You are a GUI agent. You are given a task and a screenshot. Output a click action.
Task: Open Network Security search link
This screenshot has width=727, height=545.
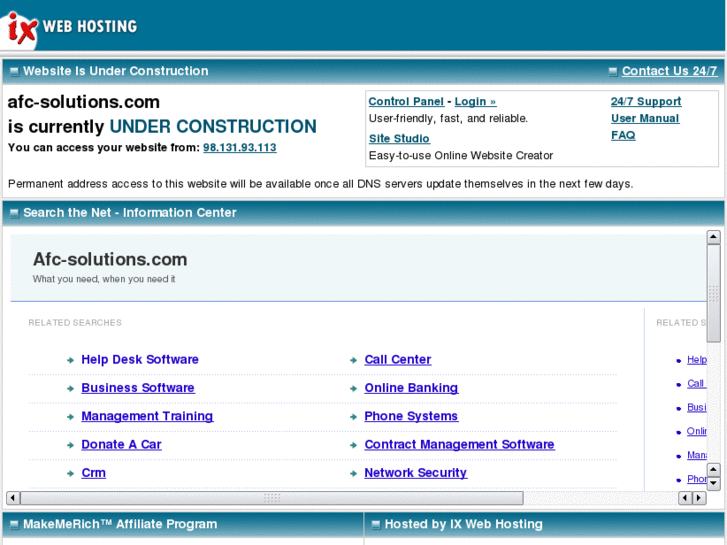pyautogui.click(x=415, y=473)
